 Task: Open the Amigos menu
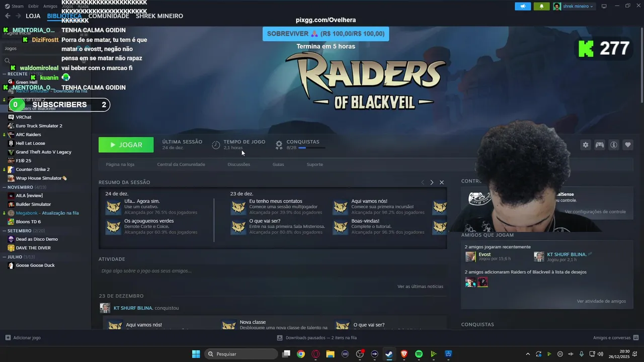(50, 6)
